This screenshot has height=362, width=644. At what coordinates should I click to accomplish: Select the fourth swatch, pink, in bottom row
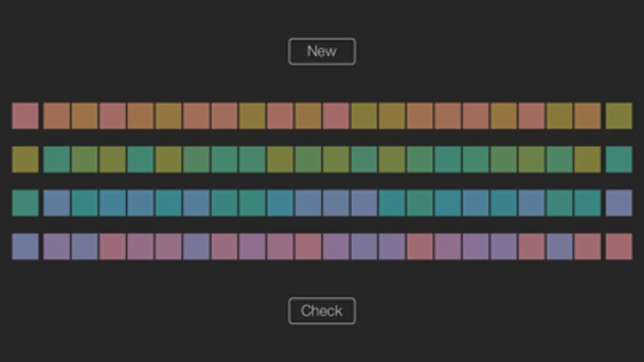pos(113,247)
